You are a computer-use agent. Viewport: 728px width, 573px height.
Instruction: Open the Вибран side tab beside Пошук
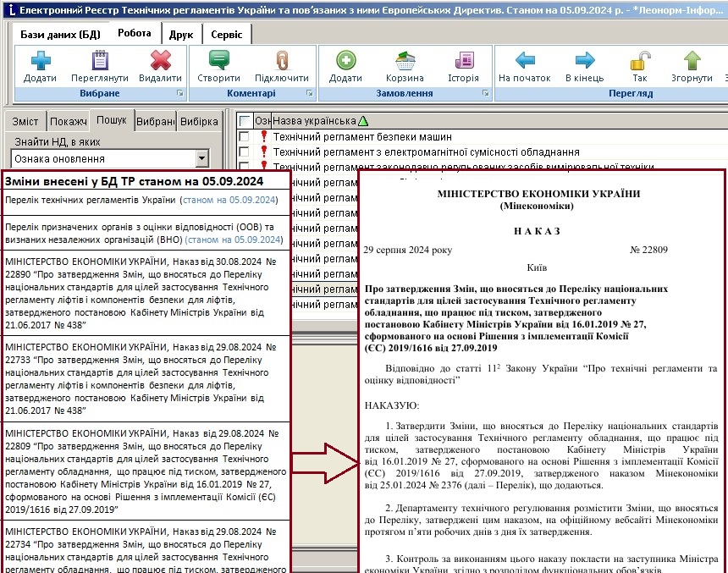pos(155,122)
